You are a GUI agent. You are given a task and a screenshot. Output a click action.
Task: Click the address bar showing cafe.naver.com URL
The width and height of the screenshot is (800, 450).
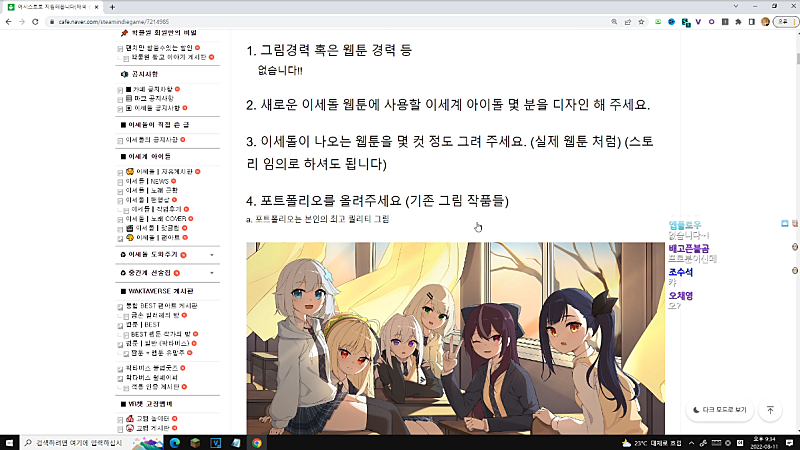click(327, 22)
